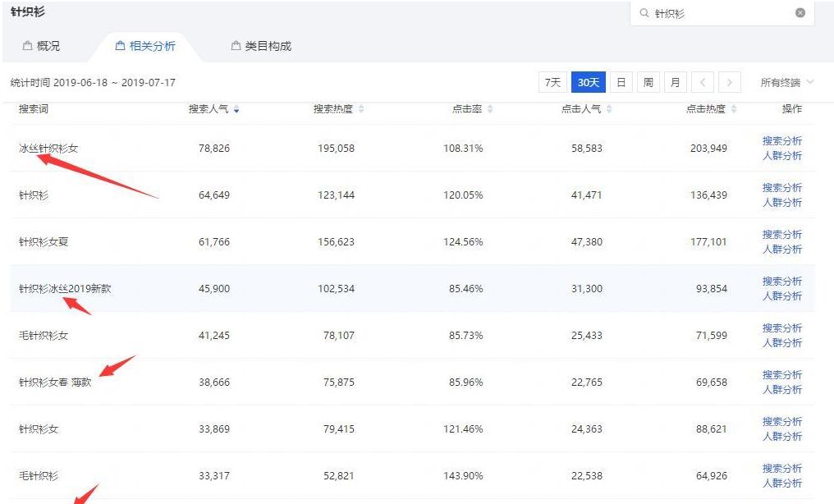The width and height of the screenshot is (834, 504).
Task: Sort by 搜索人气 using its sort arrows
Action: [x=237, y=108]
